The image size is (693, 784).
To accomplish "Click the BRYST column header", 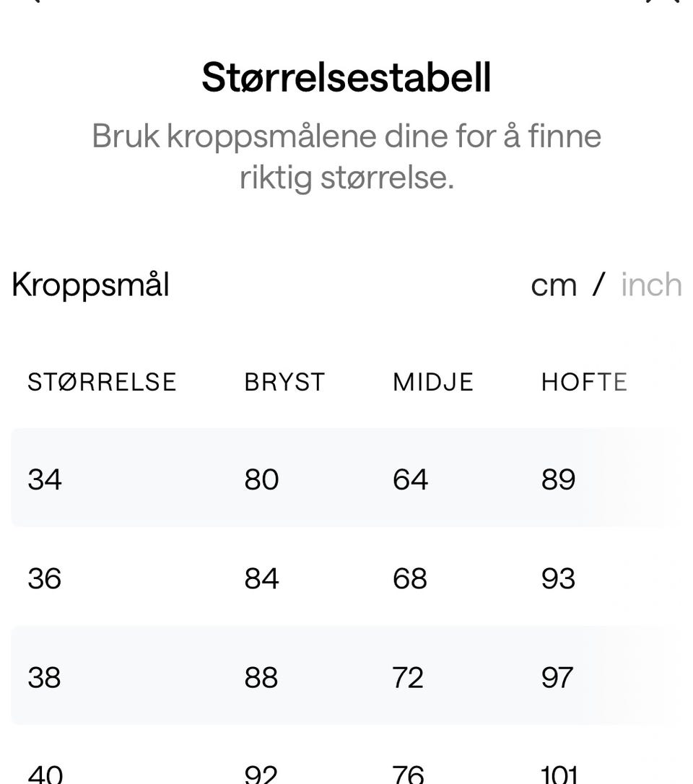I will point(284,382).
